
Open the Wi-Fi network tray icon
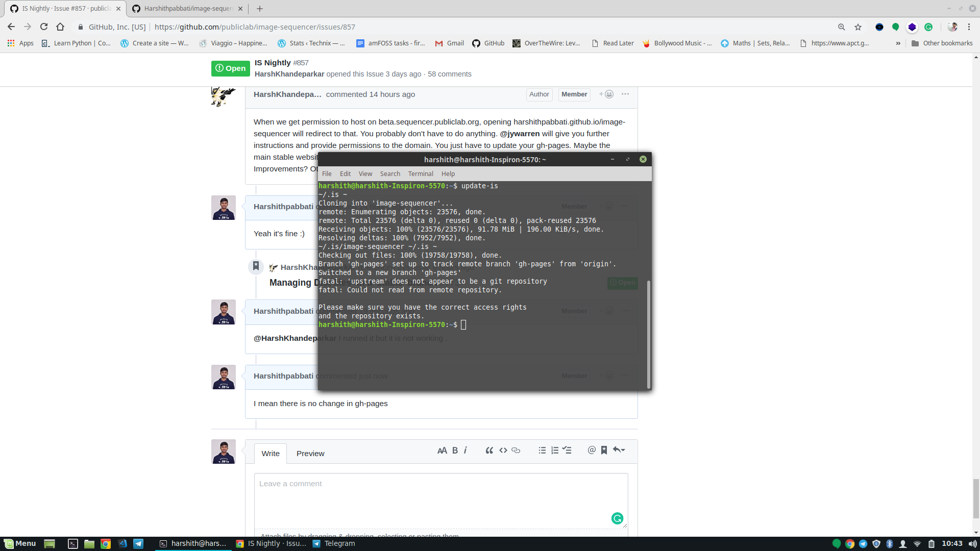[x=917, y=544]
